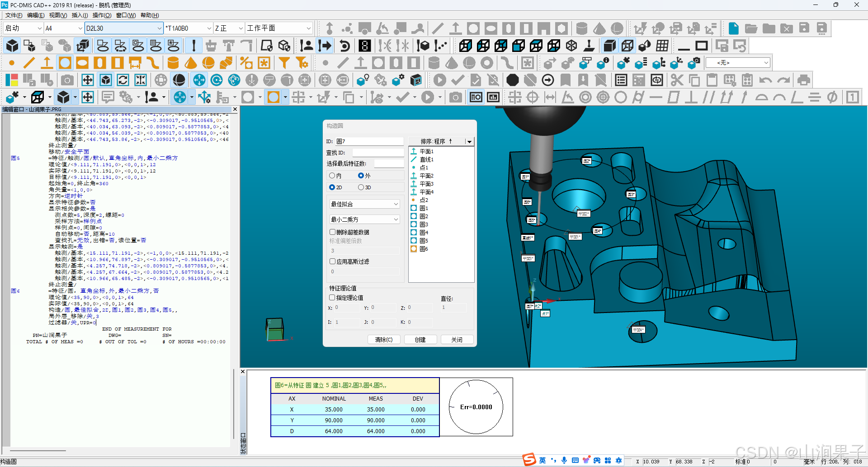Click the angle dimension icon in bottom toolbar
The image size is (868, 467).
pos(568,97)
